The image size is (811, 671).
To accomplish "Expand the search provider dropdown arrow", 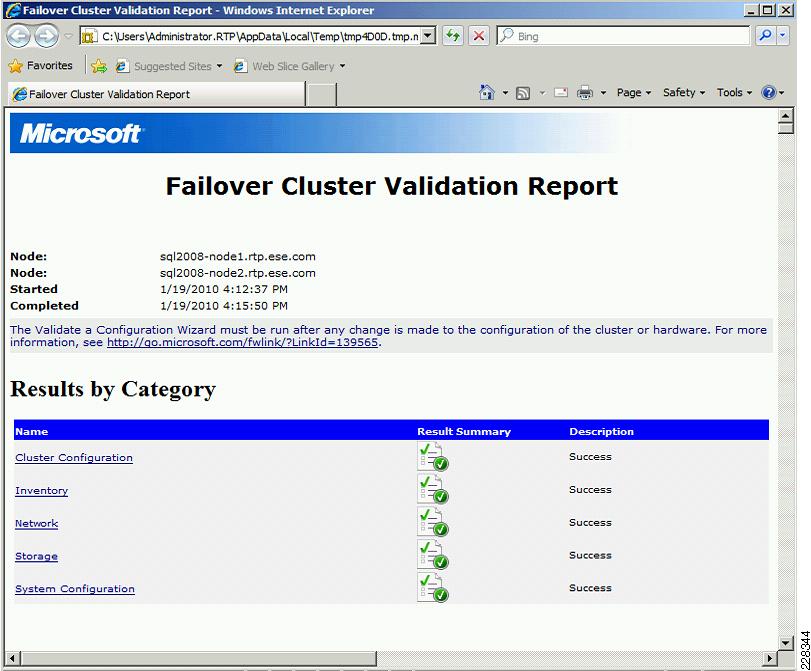I will (783, 36).
